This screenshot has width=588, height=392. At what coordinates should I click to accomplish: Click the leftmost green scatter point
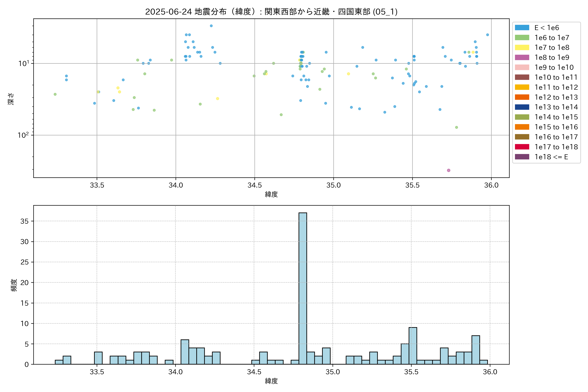point(55,94)
